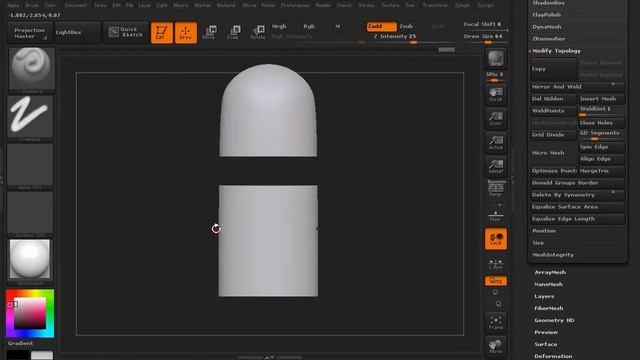Image resolution: width=640 pixels, height=360 pixels.
Task: Expand the Surface palette section
Action: point(546,344)
